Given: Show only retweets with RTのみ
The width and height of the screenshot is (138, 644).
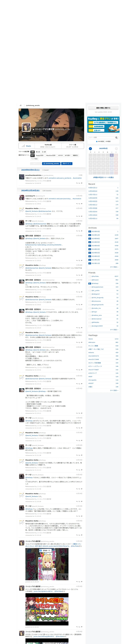Looking at the screenshot, I should [61, 156].
